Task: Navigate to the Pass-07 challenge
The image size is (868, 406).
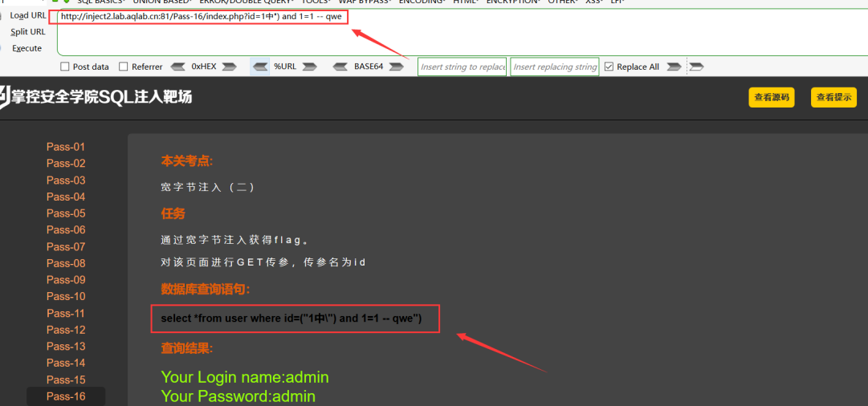Action: 66,246
